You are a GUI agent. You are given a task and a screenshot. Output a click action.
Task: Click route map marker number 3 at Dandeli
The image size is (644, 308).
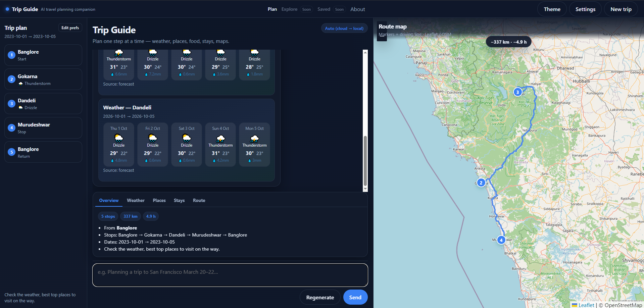pyautogui.click(x=517, y=92)
